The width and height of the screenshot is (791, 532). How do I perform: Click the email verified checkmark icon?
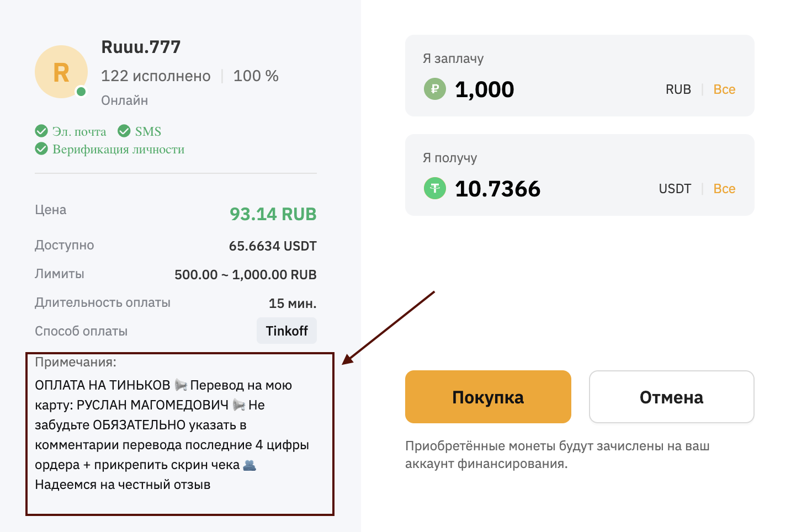point(41,131)
